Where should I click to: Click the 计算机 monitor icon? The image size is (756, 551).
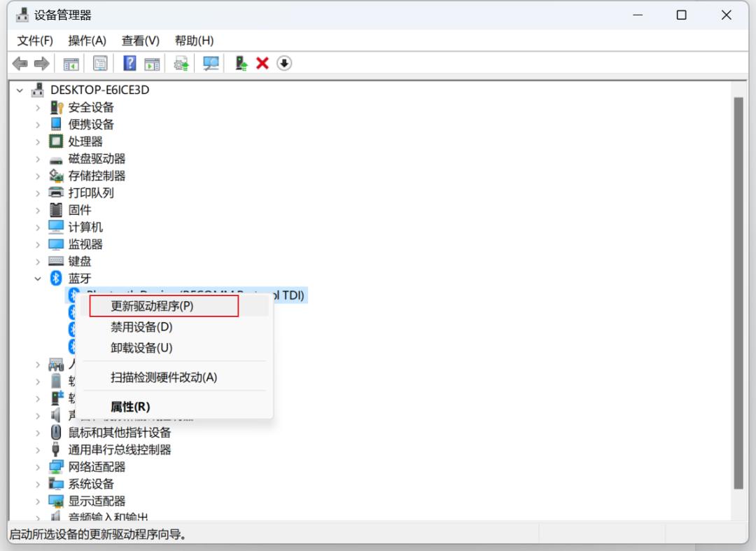coord(56,227)
